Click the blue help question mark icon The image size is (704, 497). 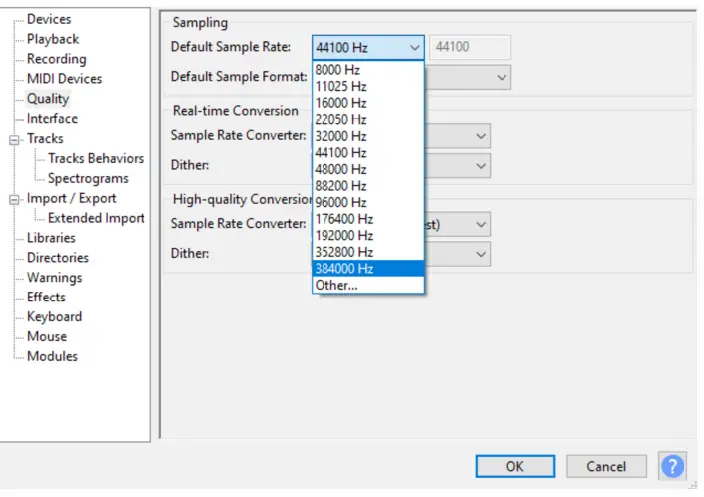[673, 466]
